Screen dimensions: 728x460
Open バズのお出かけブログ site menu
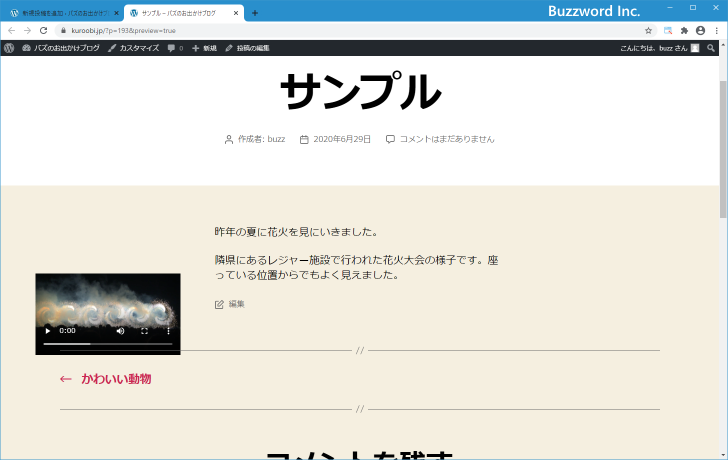click(x=61, y=48)
